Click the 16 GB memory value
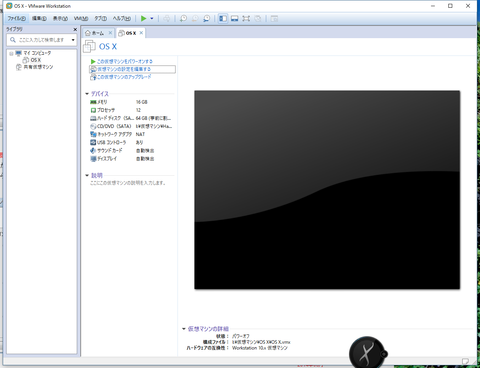Screen dimensions: 480x368 pos(142,102)
